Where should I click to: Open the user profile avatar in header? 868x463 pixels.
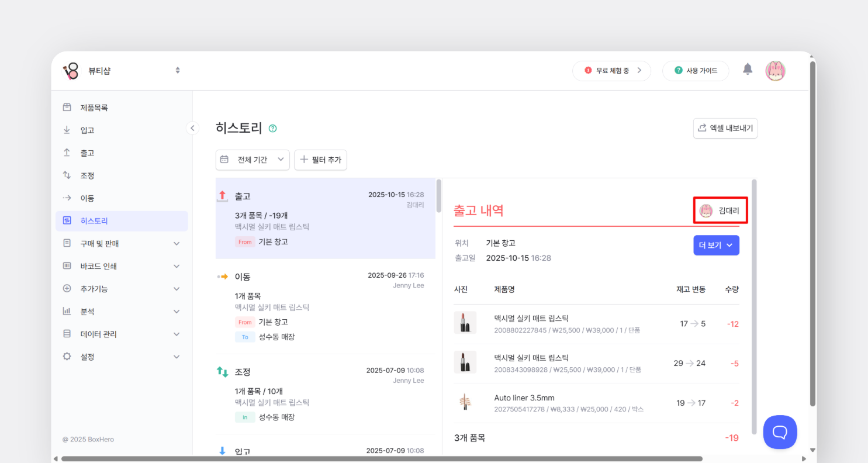pos(775,71)
